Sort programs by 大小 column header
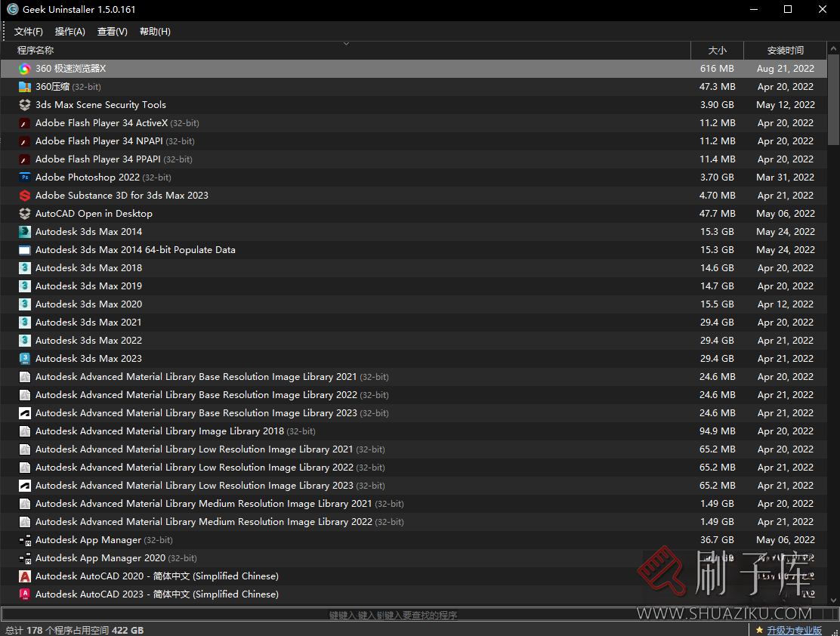Screen dimensions: 840x636 pos(717,51)
